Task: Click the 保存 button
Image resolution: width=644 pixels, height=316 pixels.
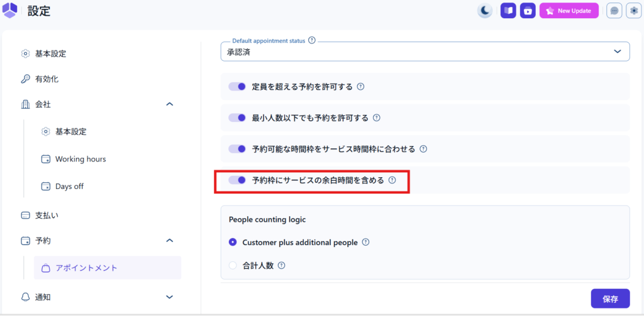Action: [609, 299]
